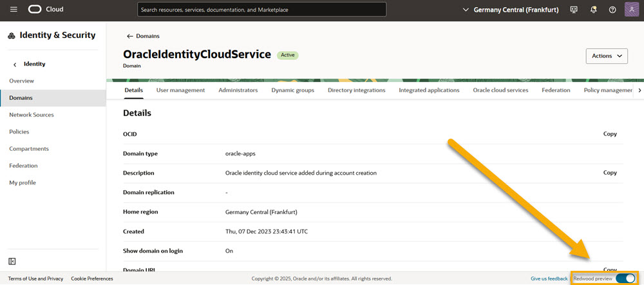Image resolution: width=644 pixels, height=285 pixels.
Task: Open Policies in the sidebar
Action: (x=53, y=132)
